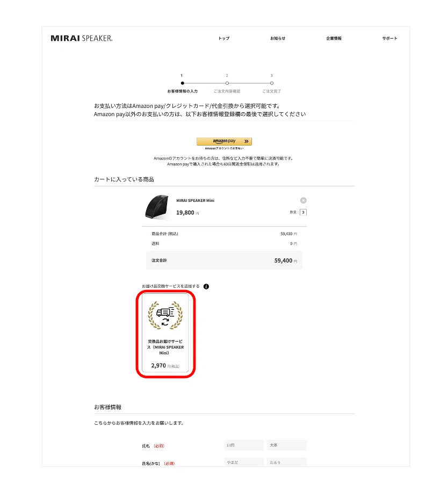
Task: Open サポート navigation menu item
Action: point(390,38)
